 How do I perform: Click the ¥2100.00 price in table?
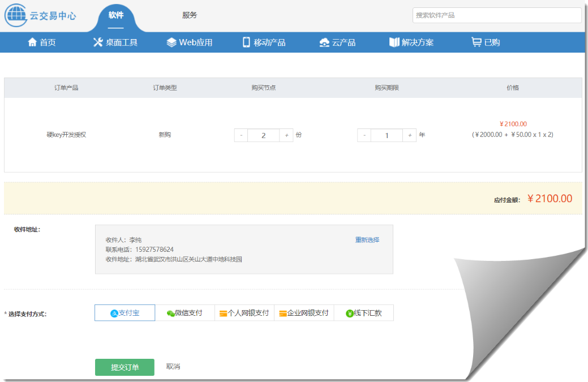click(513, 124)
